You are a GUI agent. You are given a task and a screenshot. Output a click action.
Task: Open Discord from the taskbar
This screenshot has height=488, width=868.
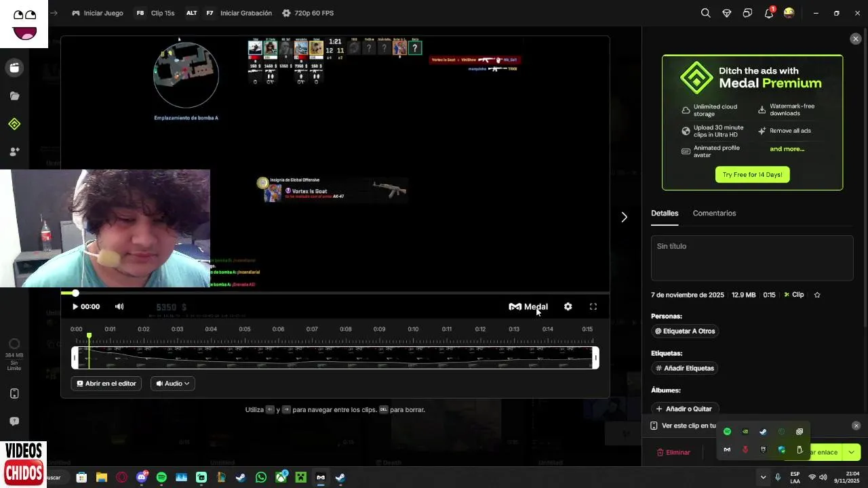142,477
